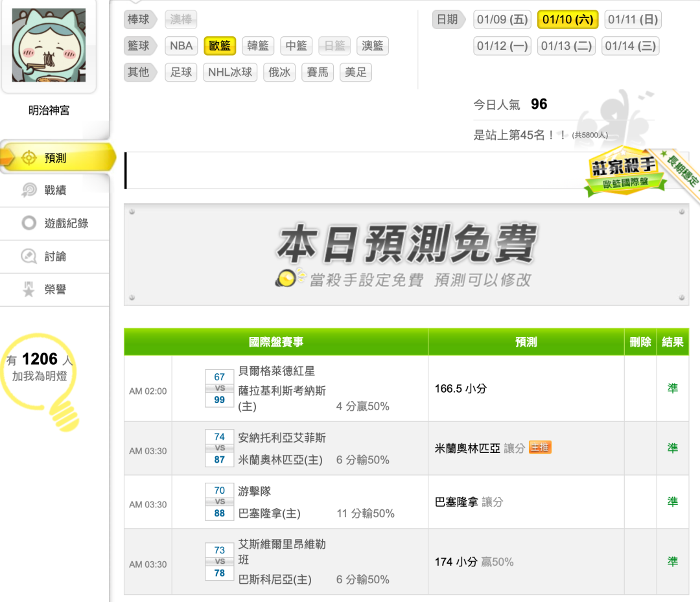This screenshot has height=602, width=700.
Task: Click the 籃球 category label
Action: 139,45
